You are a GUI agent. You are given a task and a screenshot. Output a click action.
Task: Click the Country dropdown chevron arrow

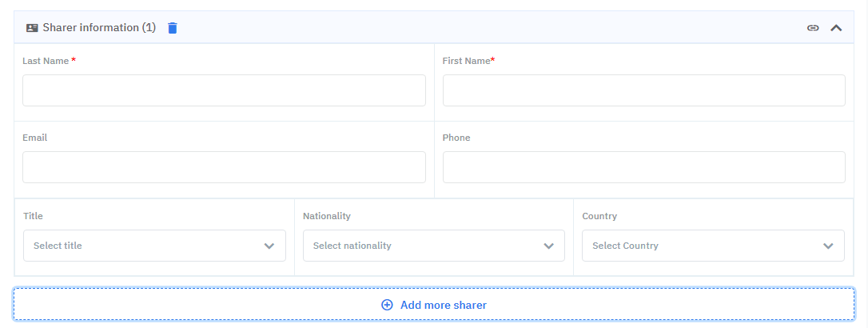click(x=828, y=246)
